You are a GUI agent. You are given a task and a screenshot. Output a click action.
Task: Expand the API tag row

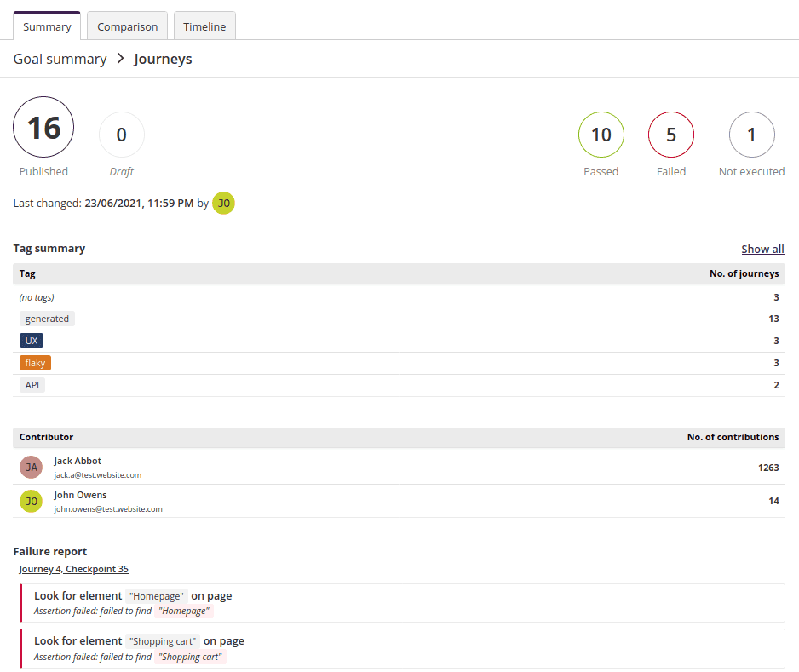[x=32, y=384]
